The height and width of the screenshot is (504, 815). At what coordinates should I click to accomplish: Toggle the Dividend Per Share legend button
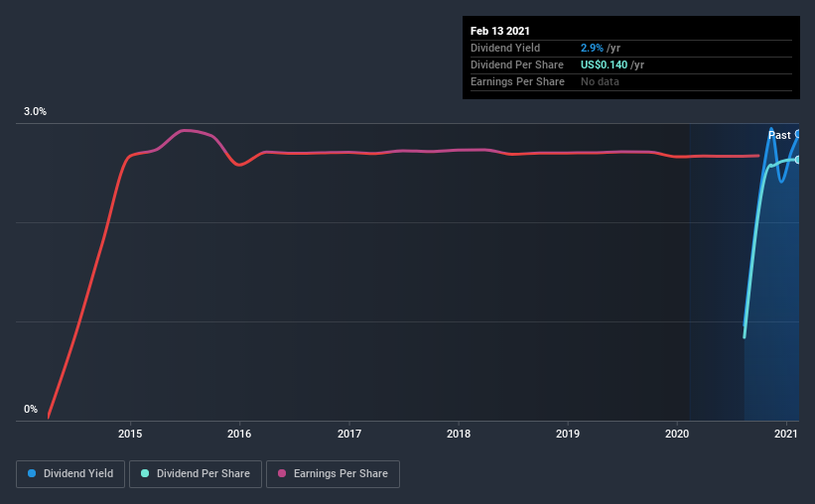click(196, 474)
